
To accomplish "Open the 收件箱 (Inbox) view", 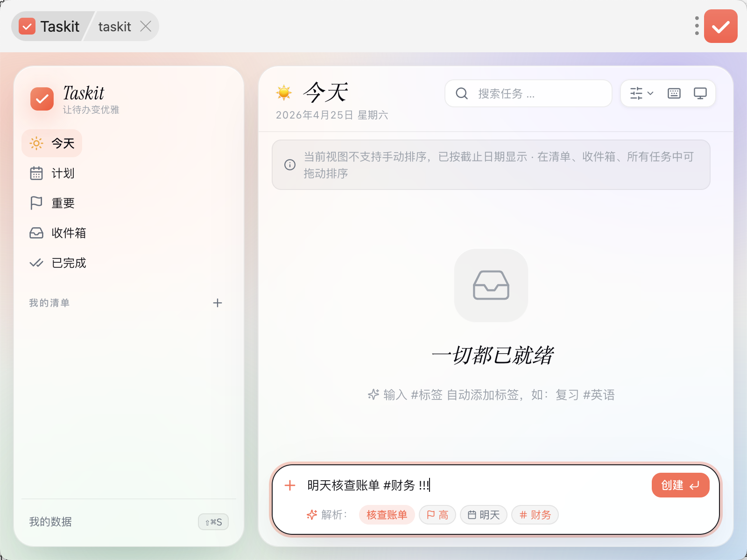I will tap(58, 233).
